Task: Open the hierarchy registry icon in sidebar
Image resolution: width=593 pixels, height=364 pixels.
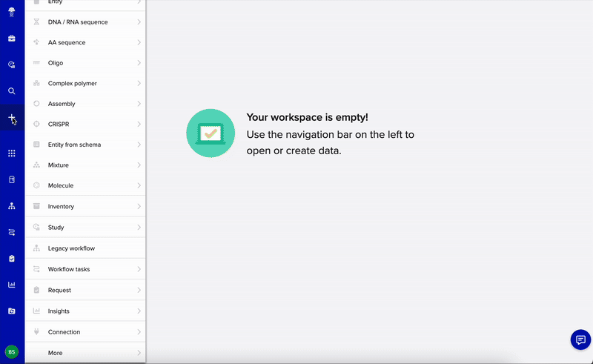Action: 11,206
